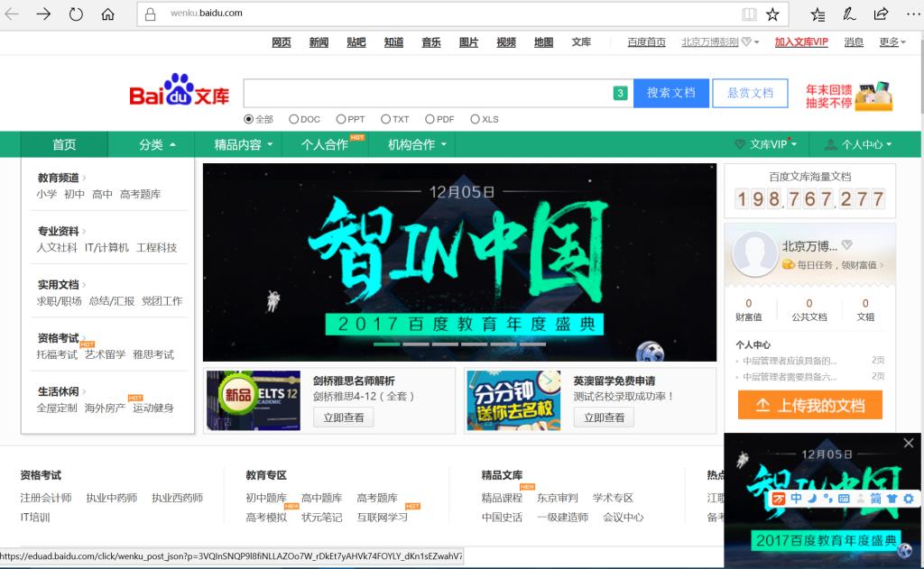Viewport: 924px width, 569px height.
Task: Click the coin icon beside 每日任务
Action: point(789,264)
